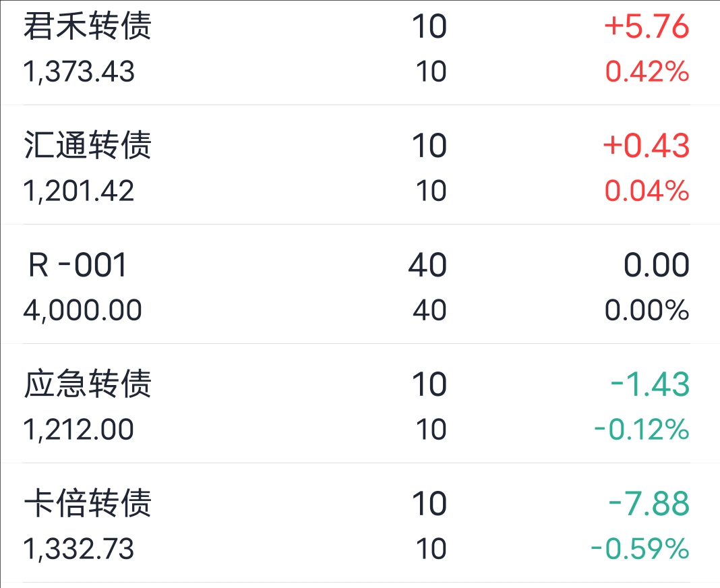Select market value 1,332.73

(x=78, y=549)
